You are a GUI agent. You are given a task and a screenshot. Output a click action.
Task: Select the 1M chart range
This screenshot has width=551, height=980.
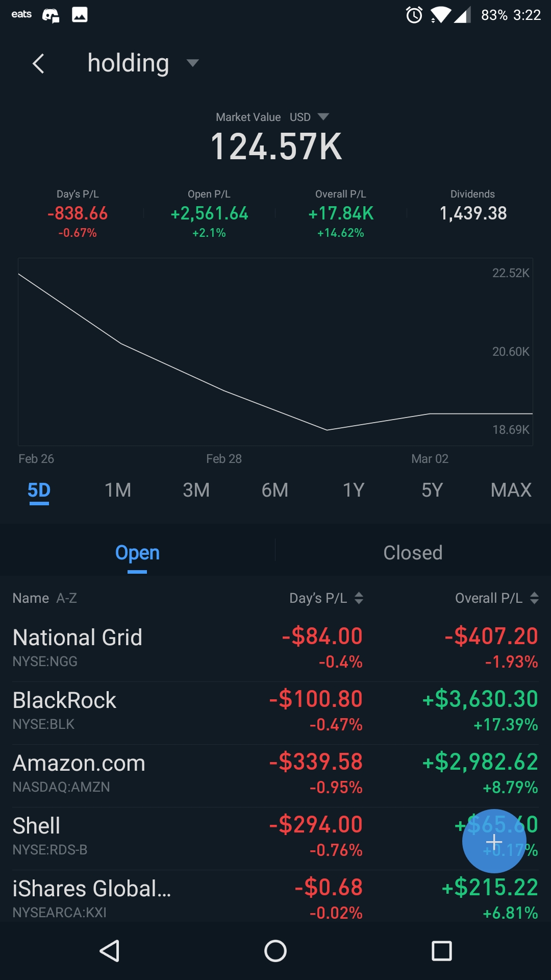click(x=118, y=490)
